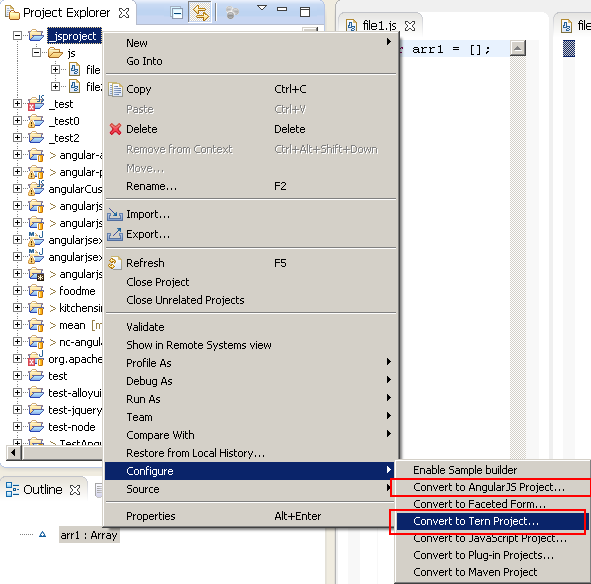Open Properties from context menu
The height and width of the screenshot is (584, 591).
point(250,516)
